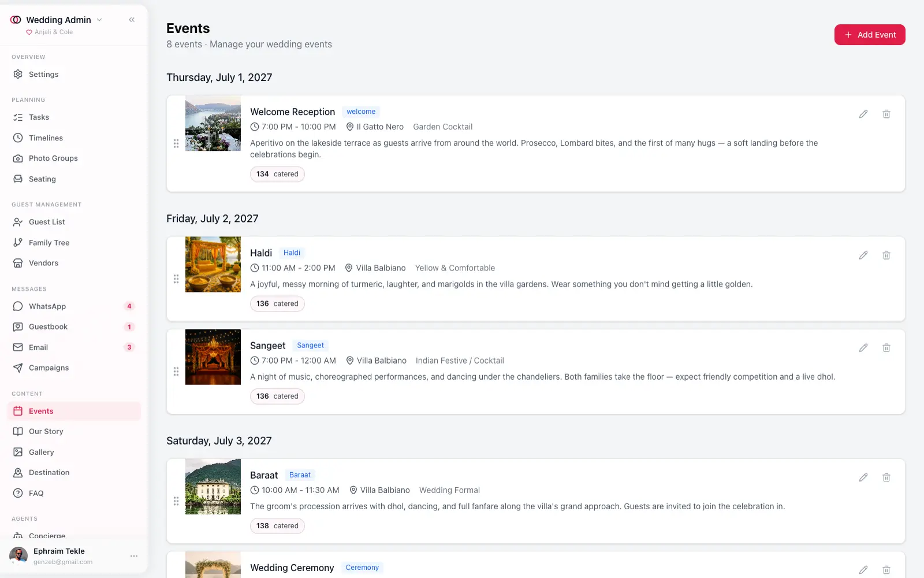Screen dimensions: 924x578
Task: Click the Seating sofa icon
Action: (x=18, y=179)
